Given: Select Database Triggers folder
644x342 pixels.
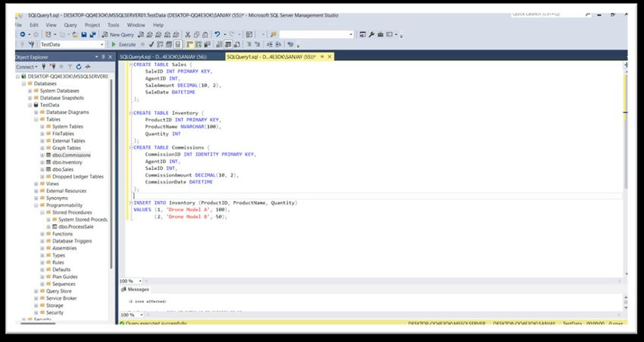Looking at the screenshot, I should [x=72, y=241].
